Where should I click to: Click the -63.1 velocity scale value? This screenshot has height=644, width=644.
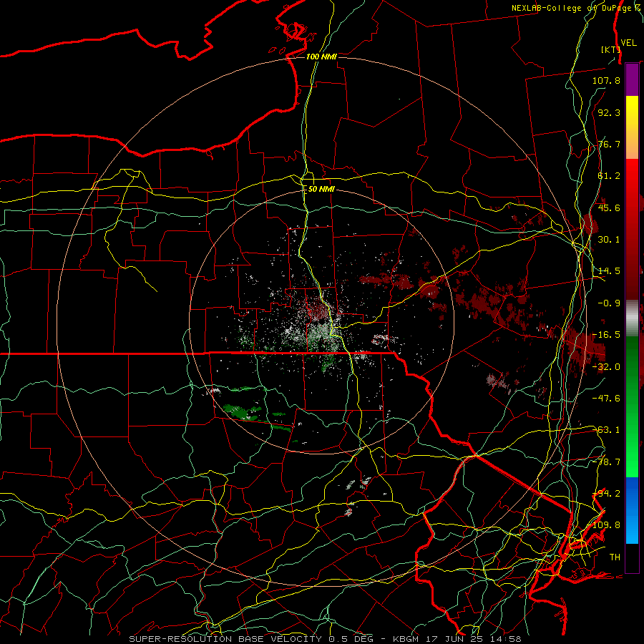coord(606,430)
